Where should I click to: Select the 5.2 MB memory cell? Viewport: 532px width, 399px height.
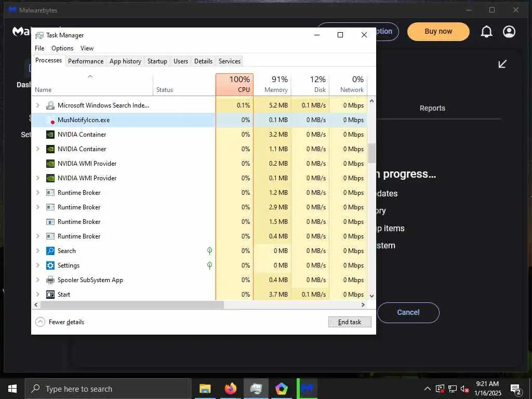coord(272,105)
